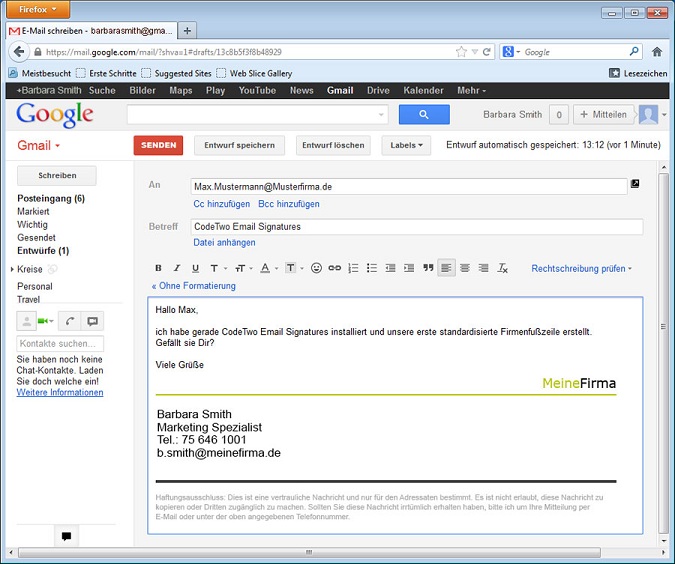Open the font family picker

tap(218, 268)
